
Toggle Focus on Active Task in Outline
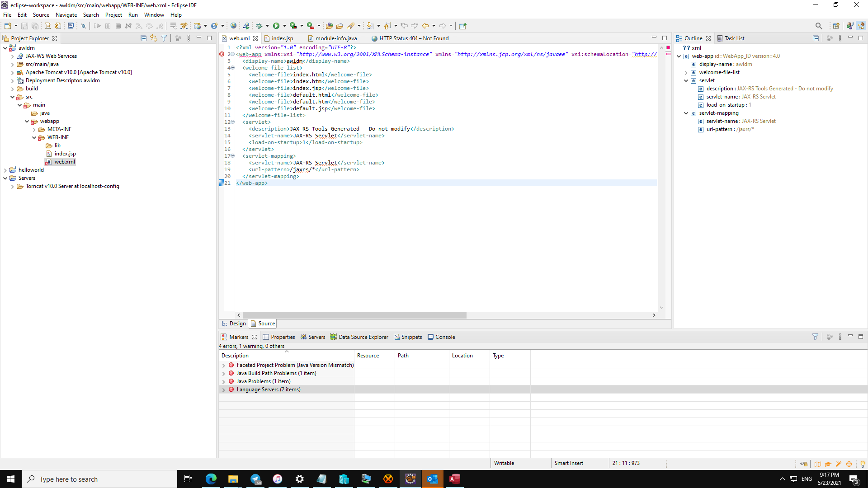click(830, 38)
